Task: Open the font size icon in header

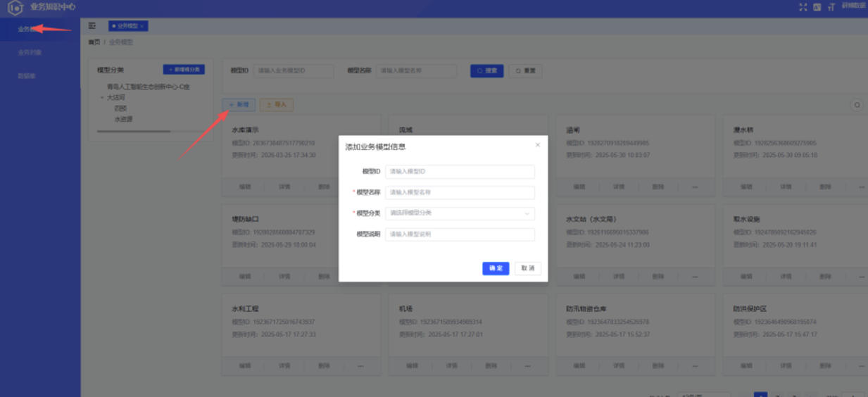Action: [831, 7]
